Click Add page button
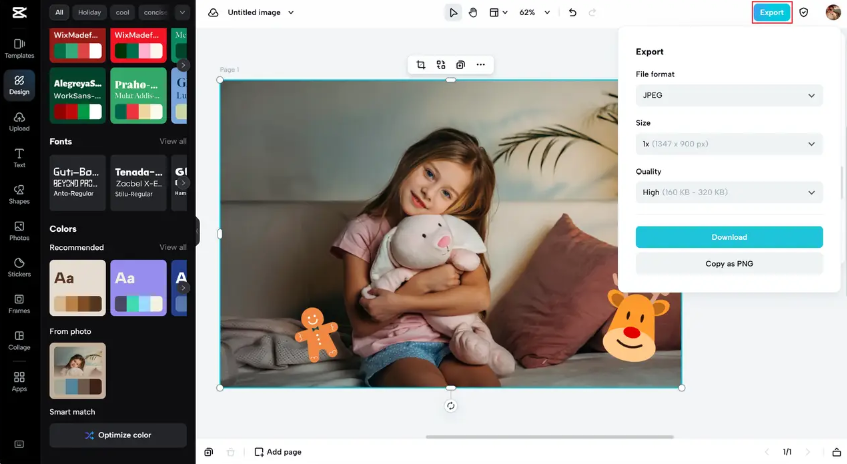847x464 pixels. 278,452
